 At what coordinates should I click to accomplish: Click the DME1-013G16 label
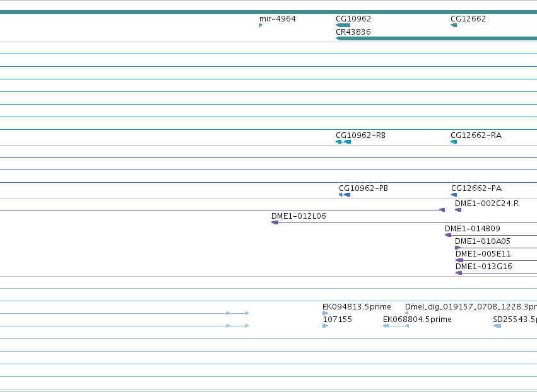point(483,267)
